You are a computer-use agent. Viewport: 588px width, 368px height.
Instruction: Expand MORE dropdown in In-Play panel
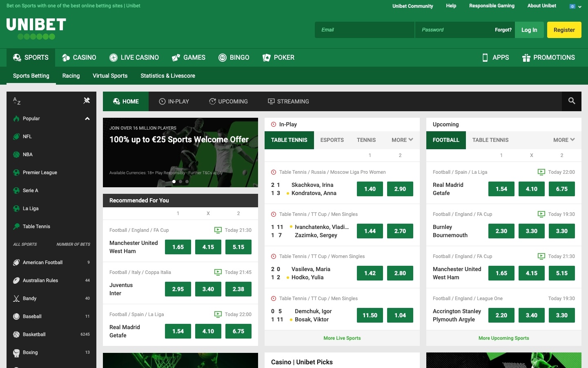click(402, 140)
